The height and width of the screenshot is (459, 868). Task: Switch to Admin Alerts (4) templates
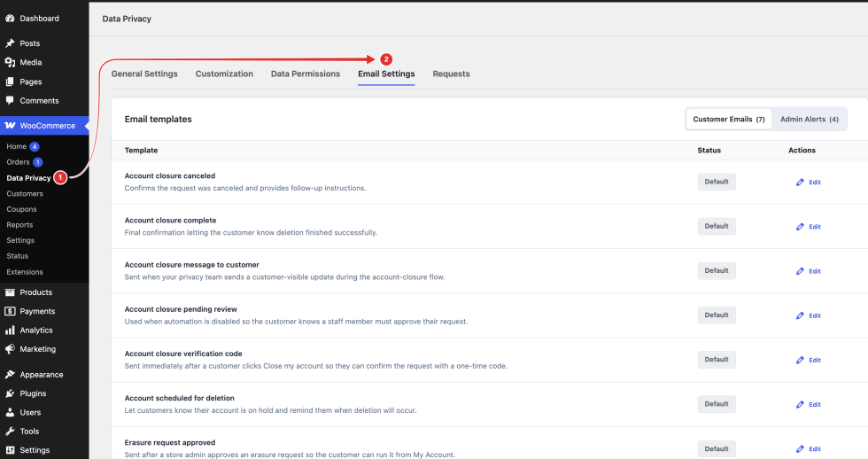click(x=810, y=119)
